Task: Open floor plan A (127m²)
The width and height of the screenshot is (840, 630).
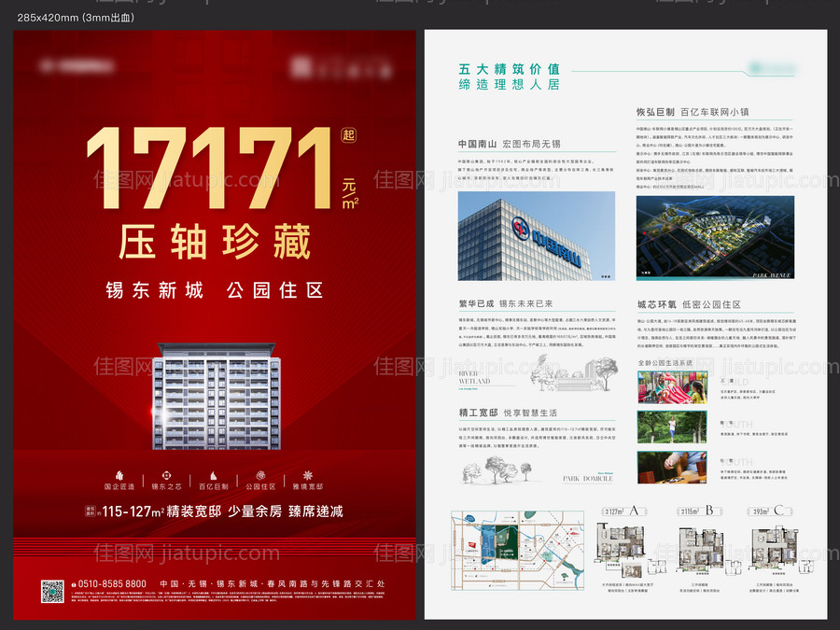Action: (x=624, y=549)
